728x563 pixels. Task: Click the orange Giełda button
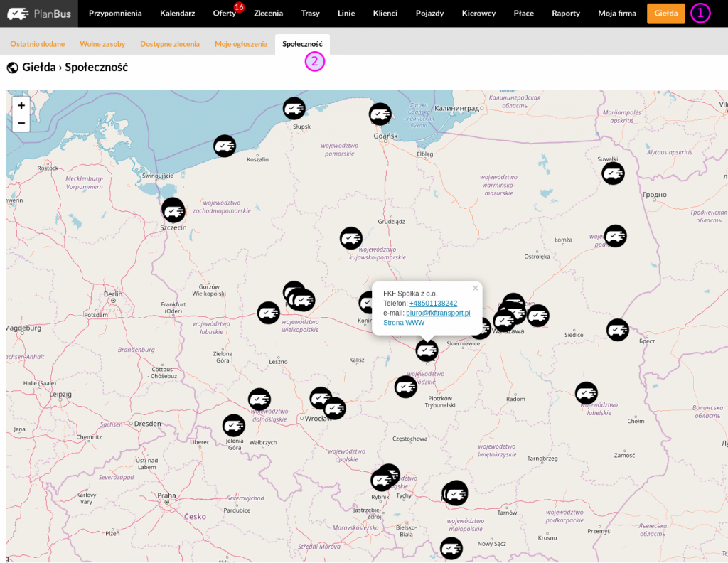click(665, 14)
